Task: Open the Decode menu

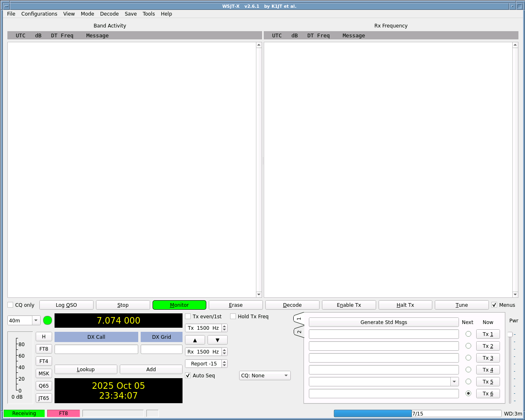Action: tap(109, 14)
